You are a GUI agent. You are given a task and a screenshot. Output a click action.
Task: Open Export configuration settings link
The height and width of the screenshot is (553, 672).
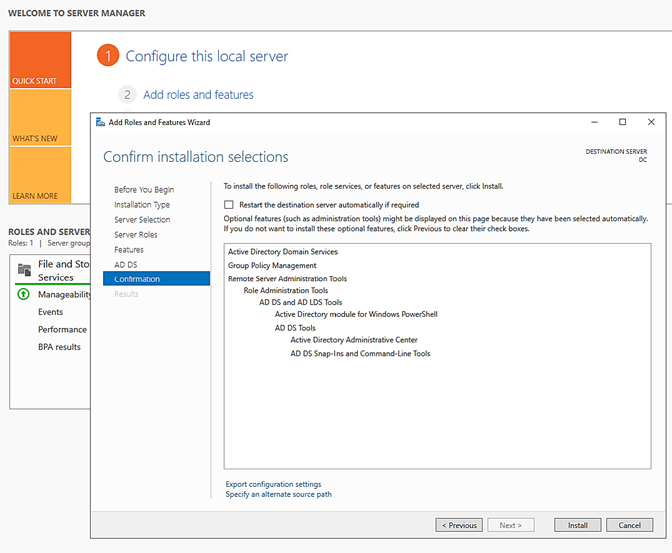(x=273, y=484)
